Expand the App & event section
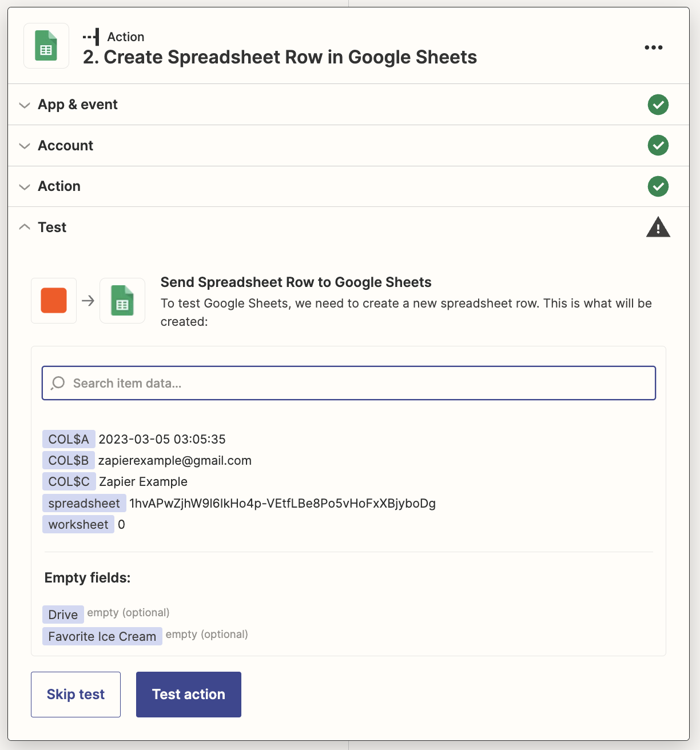This screenshot has width=700, height=750. [25, 105]
